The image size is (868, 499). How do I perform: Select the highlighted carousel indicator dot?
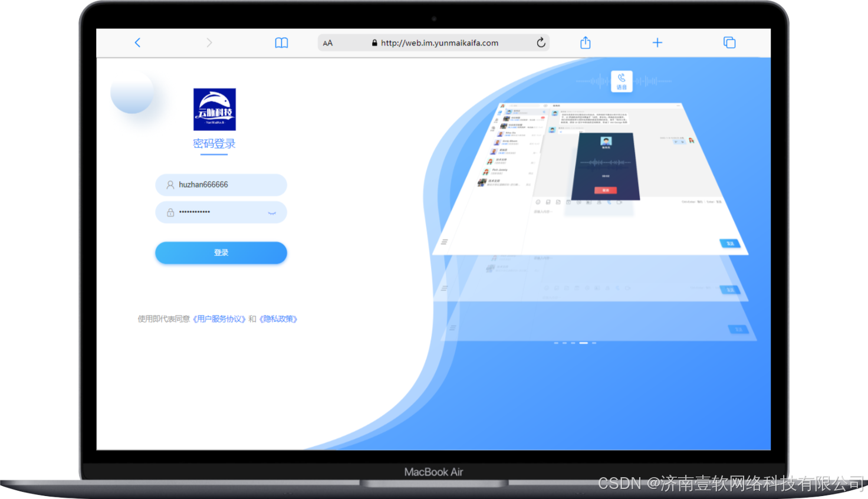[x=583, y=343]
